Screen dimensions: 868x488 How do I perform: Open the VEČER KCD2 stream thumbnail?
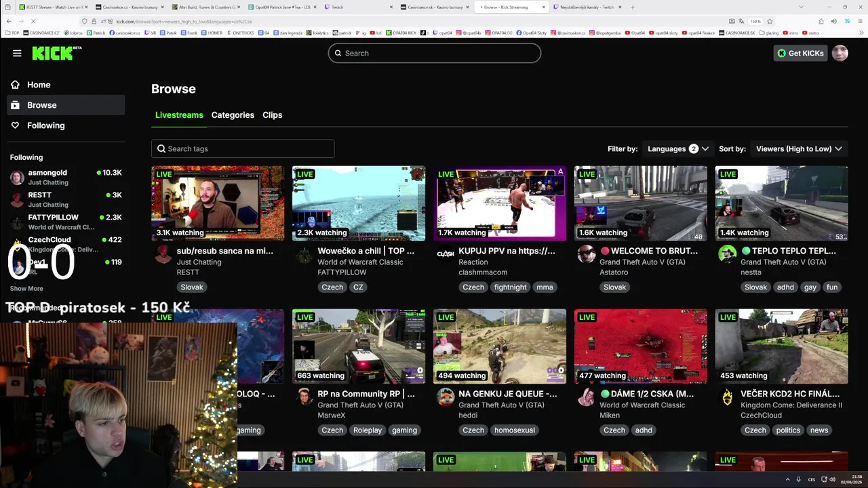pos(782,346)
